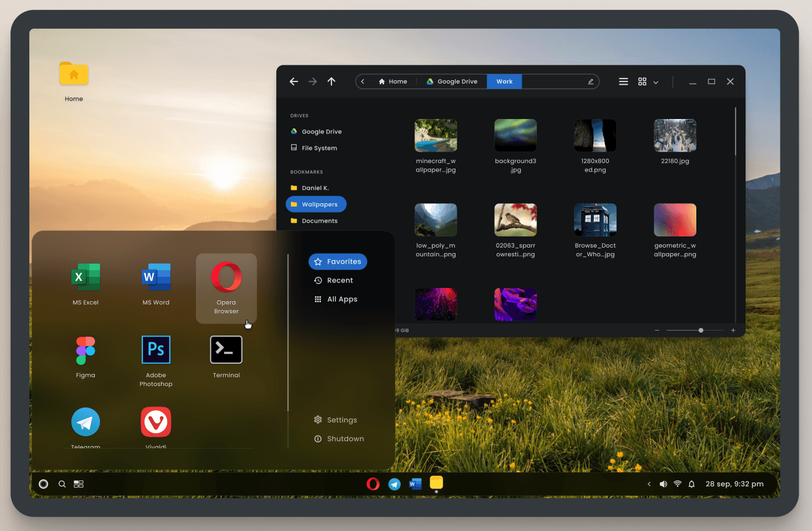The image size is (812, 531).
Task: Select the background3.jpg thumbnail
Action: 515,136
